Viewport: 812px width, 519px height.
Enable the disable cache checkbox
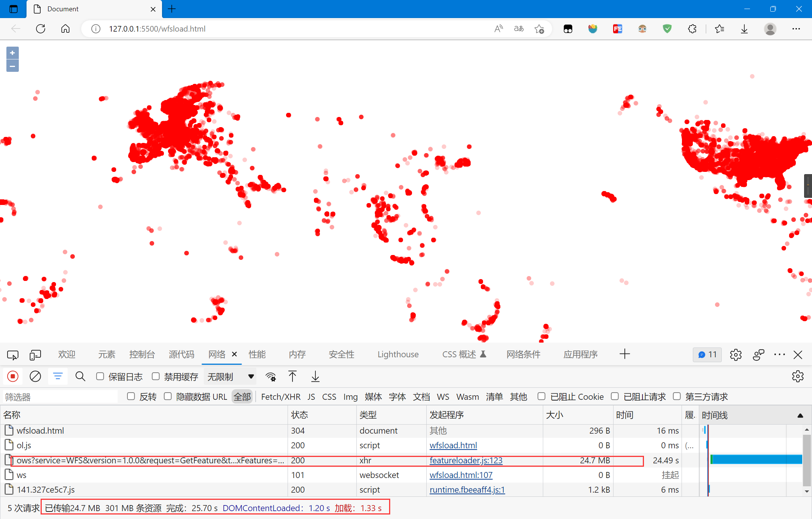point(156,376)
